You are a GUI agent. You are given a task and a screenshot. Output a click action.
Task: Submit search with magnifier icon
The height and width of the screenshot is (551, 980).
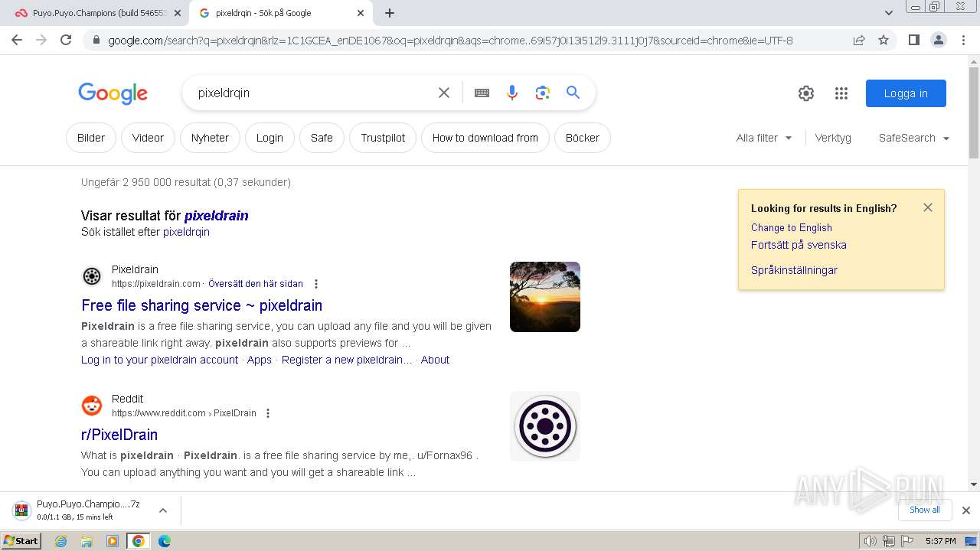tap(573, 93)
